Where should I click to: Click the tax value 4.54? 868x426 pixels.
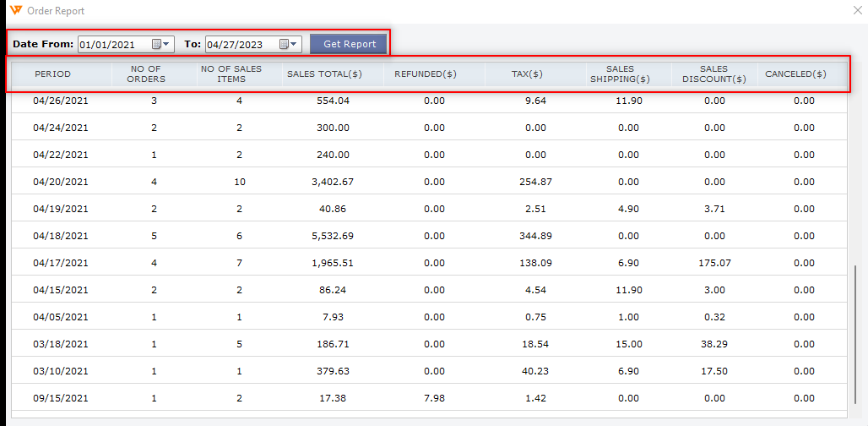pos(536,290)
